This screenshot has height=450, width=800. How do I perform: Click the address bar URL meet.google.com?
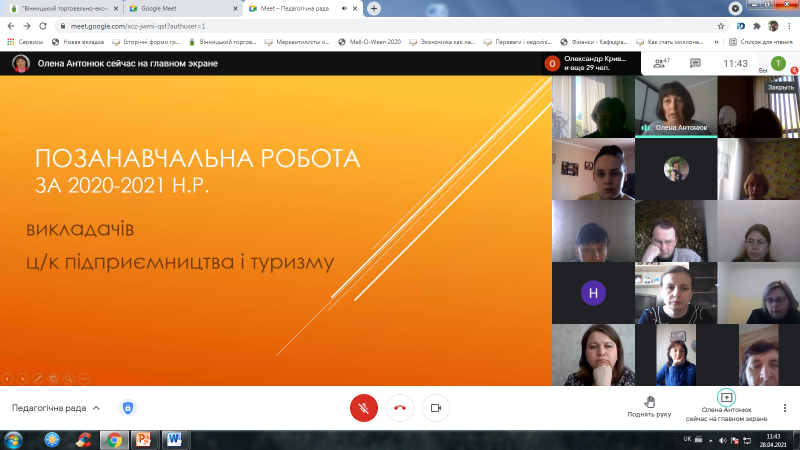[x=138, y=26]
